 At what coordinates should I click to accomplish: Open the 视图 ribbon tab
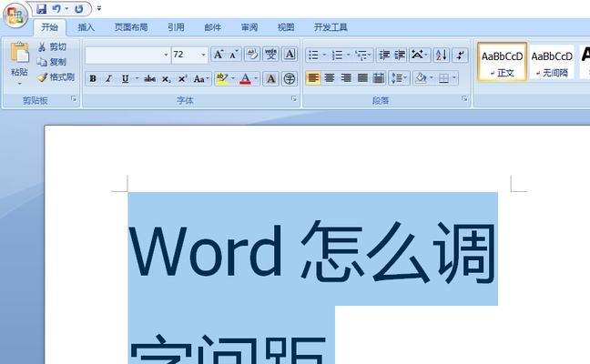(286, 27)
